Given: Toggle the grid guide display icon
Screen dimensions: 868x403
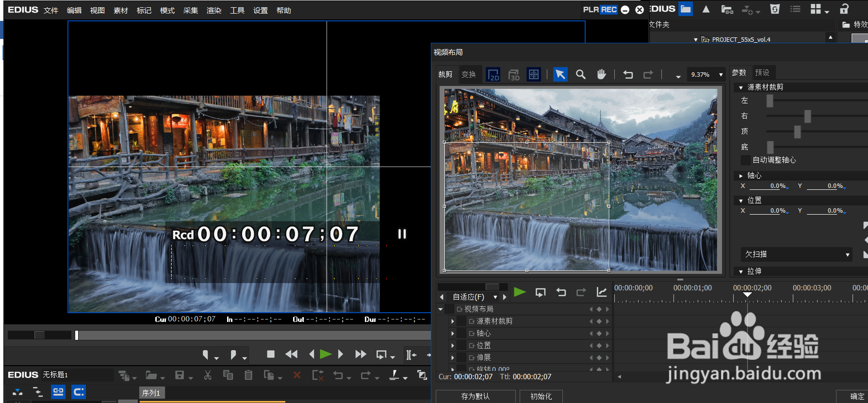Looking at the screenshot, I should click(534, 75).
